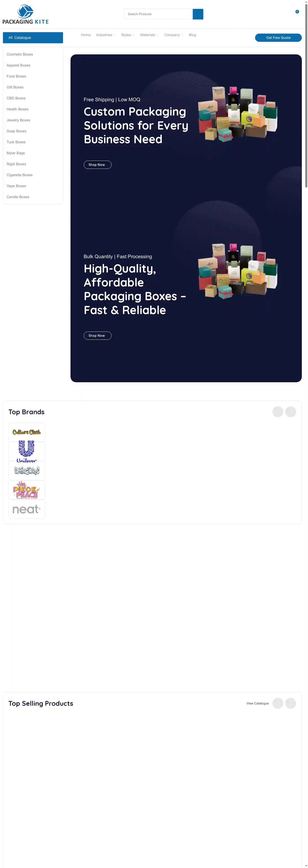Click the Springtastic brand logo
Viewport: 308px width, 868px height.
[x=27, y=471]
